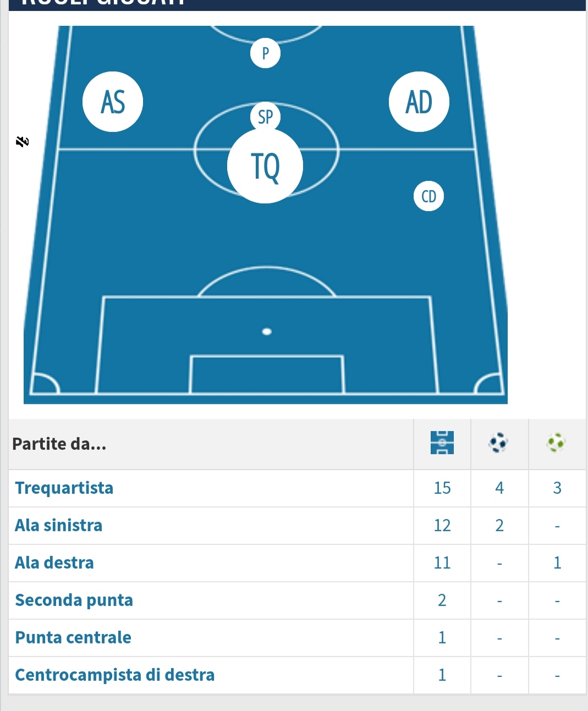The width and height of the screenshot is (588, 711).
Task: Click the 12 matches value for Ala sinistra
Action: (442, 525)
